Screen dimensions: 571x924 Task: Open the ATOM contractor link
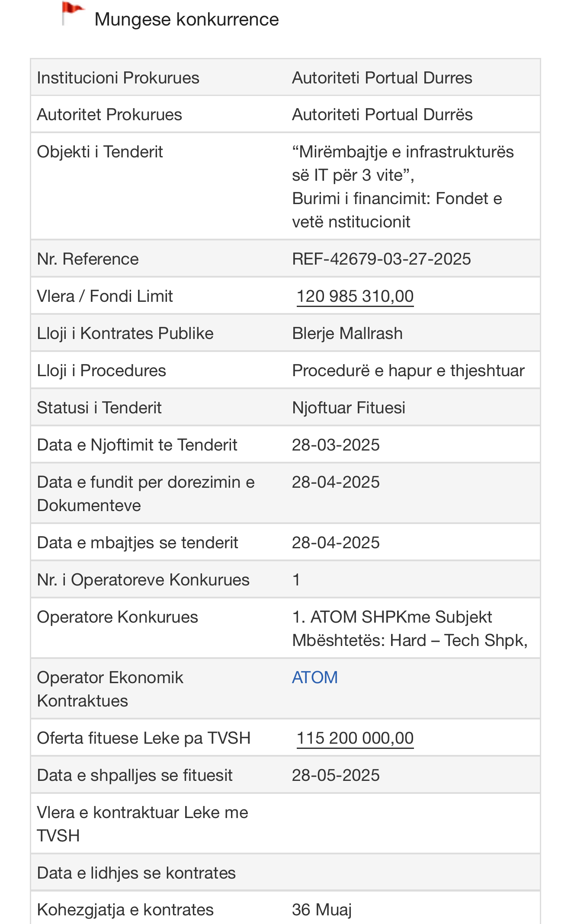point(315,677)
